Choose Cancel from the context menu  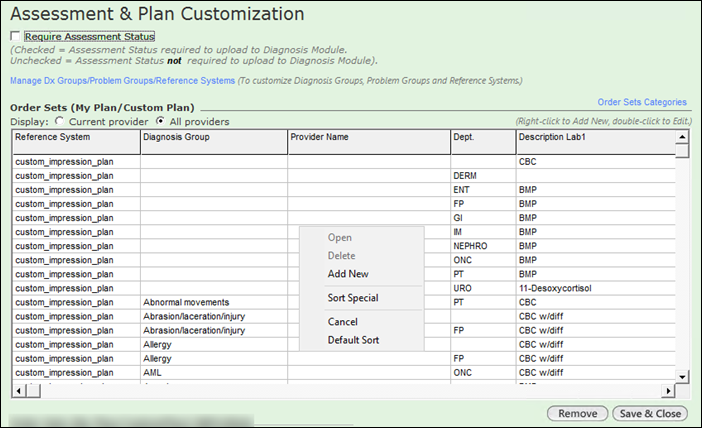pos(342,322)
